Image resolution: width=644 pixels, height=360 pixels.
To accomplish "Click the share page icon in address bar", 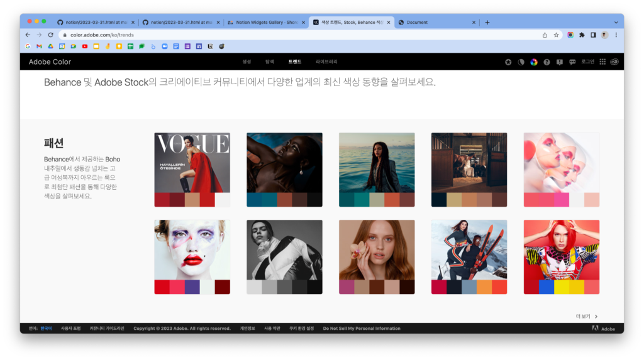I will click(545, 35).
